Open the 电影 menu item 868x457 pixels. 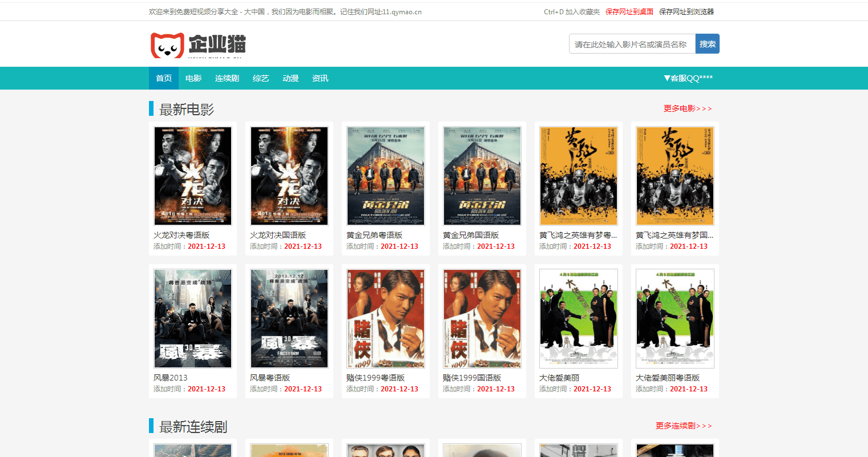[193, 78]
